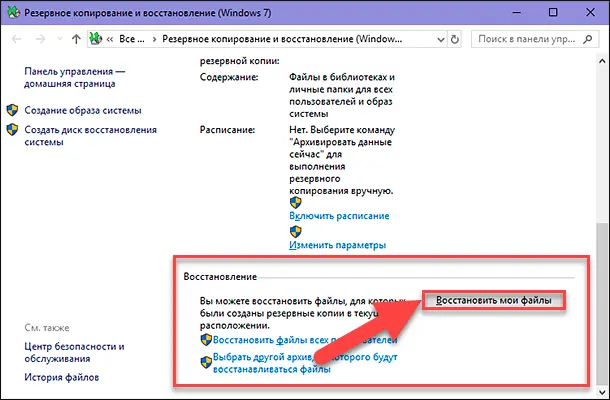Open «Выбрать другой архив» restore link

tap(305, 363)
